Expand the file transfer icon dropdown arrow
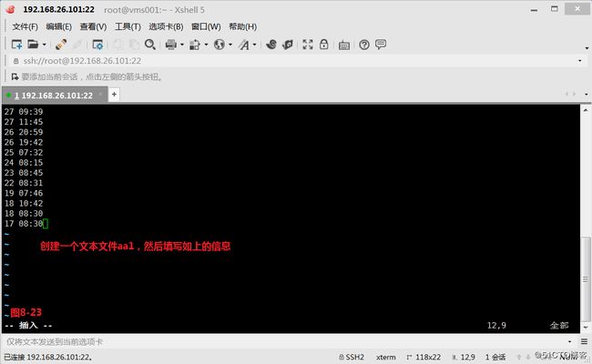The height and width of the screenshot is (364, 592). click(206, 45)
